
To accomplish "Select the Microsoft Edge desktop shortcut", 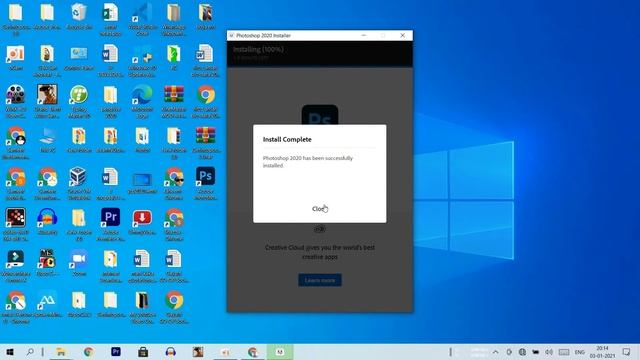I will (142, 102).
